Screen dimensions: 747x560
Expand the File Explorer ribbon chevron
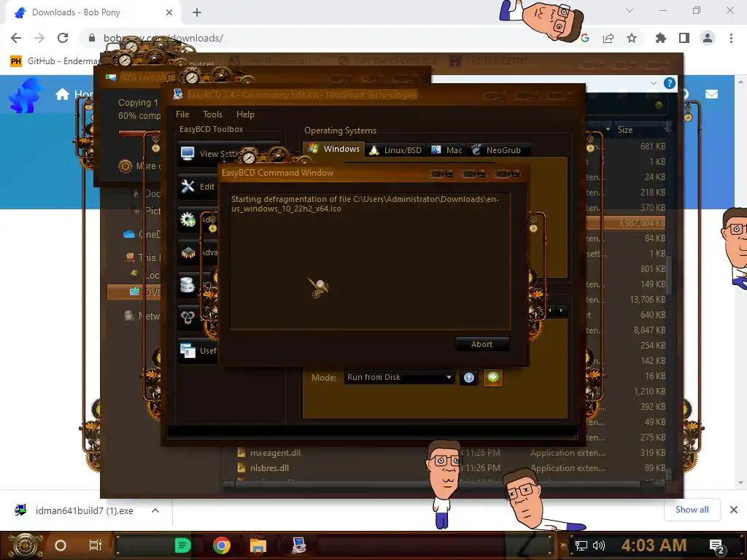[653, 83]
